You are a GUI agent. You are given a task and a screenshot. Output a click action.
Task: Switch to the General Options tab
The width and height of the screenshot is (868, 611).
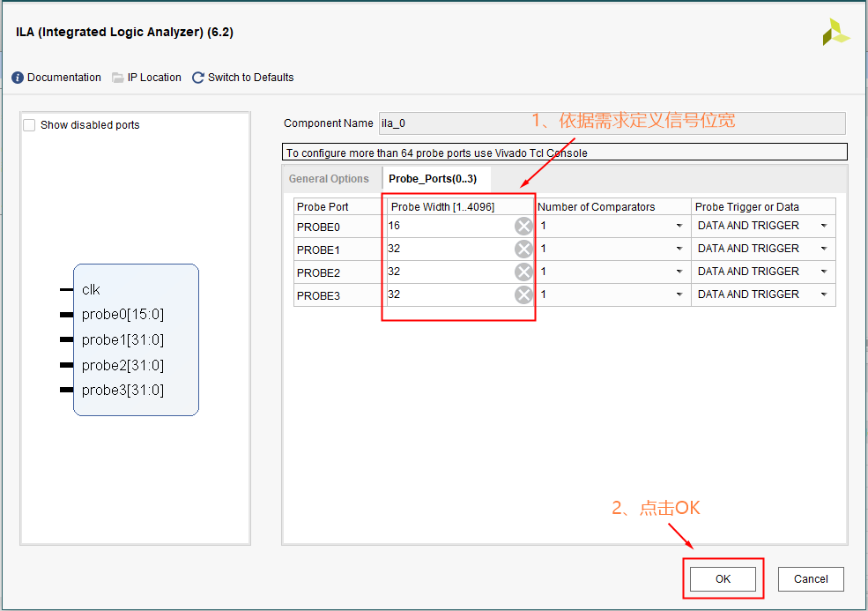pyautogui.click(x=329, y=179)
